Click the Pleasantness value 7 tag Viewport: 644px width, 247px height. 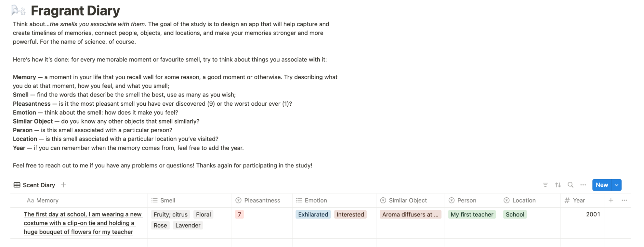click(239, 214)
